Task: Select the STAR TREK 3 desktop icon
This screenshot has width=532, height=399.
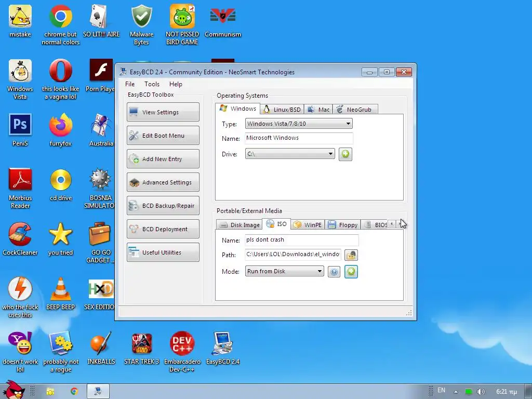Action: [141, 348]
